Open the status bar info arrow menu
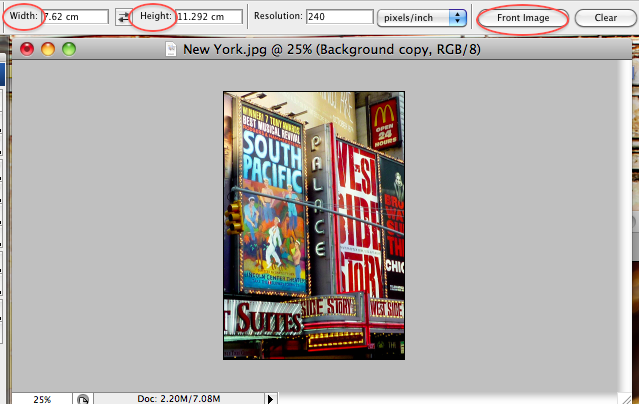 pyautogui.click(x=271, y=399)
